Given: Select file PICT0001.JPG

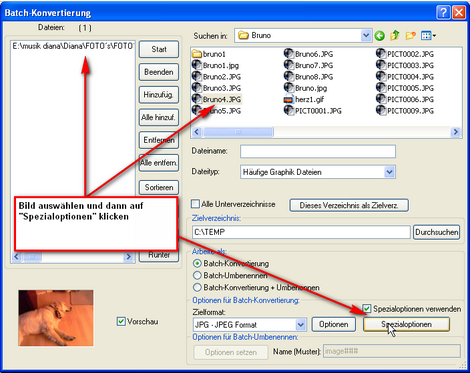Looking at the screenshot, I should 313,110.
